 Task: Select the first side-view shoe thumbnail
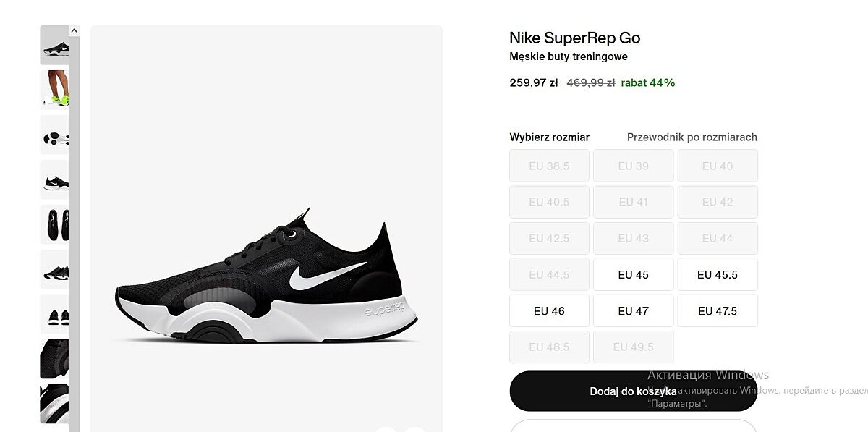click(54, 45)
